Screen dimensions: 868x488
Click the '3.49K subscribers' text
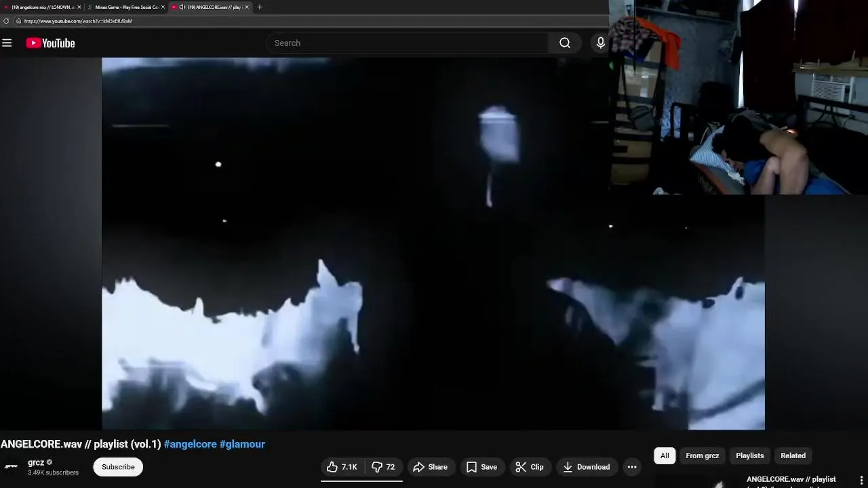point(53,472)
